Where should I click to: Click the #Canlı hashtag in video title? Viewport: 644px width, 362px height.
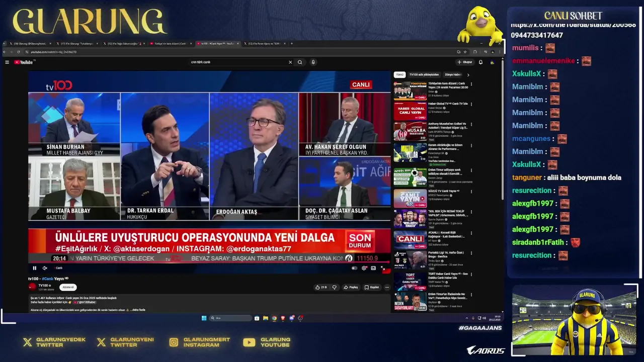click(47, 279)
